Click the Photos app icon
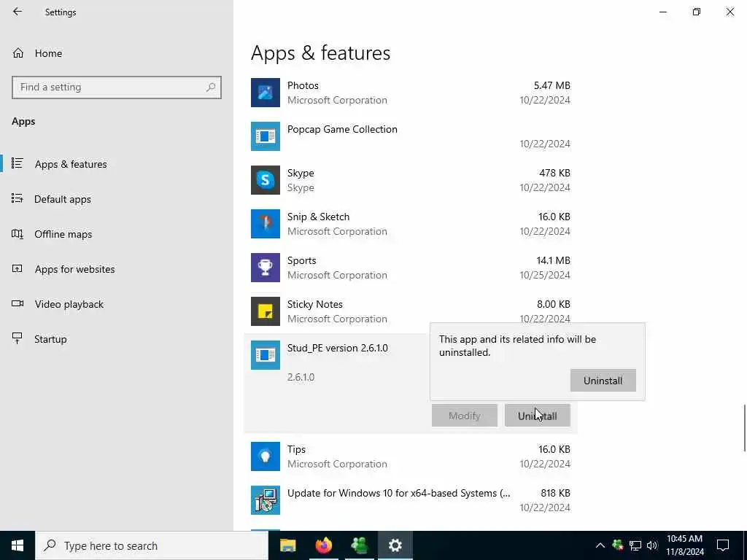Screen dimensions: 747x560 coord(266,93)
